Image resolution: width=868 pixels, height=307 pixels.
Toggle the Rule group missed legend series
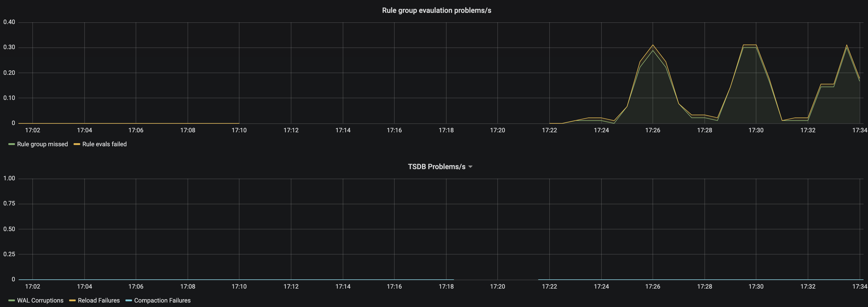click(x=42, y=144)
